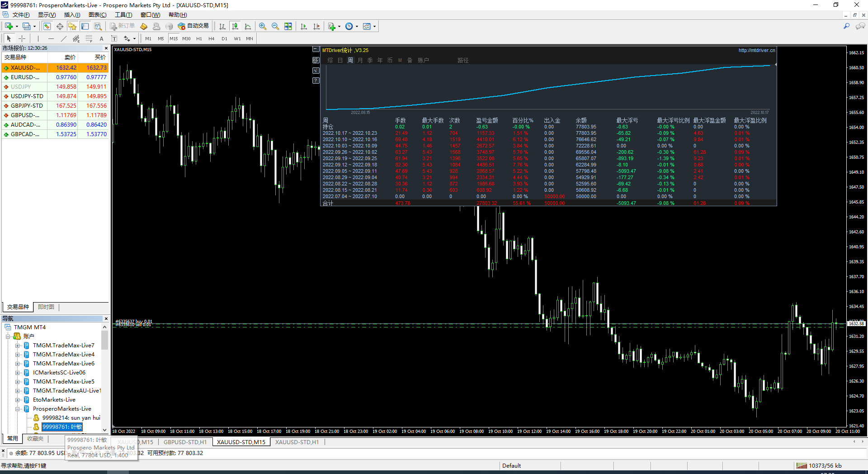Click the Navigator panel vertical scrollbar thumb
The height and width of the screenshot is (474, 868).
104,340
